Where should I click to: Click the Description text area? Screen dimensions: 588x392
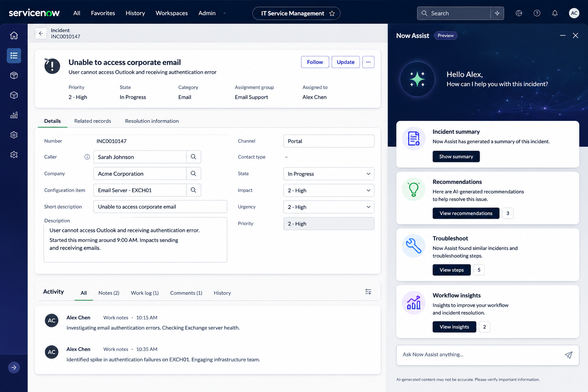tap(136, 240)
